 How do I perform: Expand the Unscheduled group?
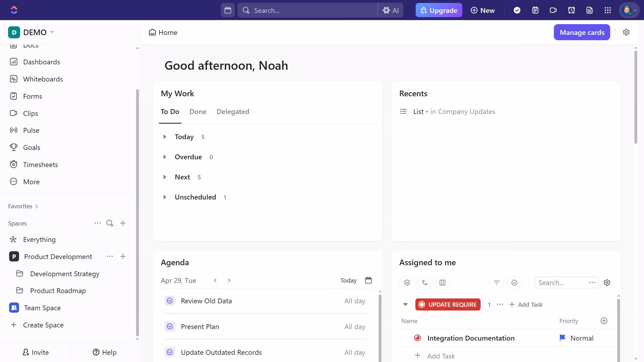tap(165, 197)
